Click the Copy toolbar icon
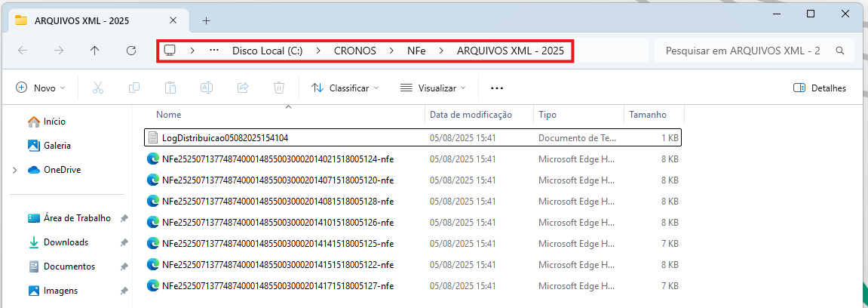 (134, 88)
